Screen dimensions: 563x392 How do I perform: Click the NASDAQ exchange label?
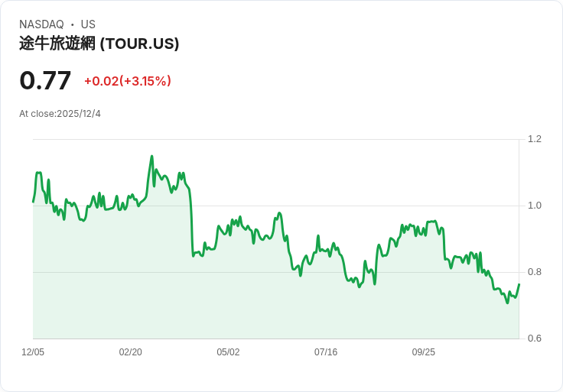[x=41, y=24]
